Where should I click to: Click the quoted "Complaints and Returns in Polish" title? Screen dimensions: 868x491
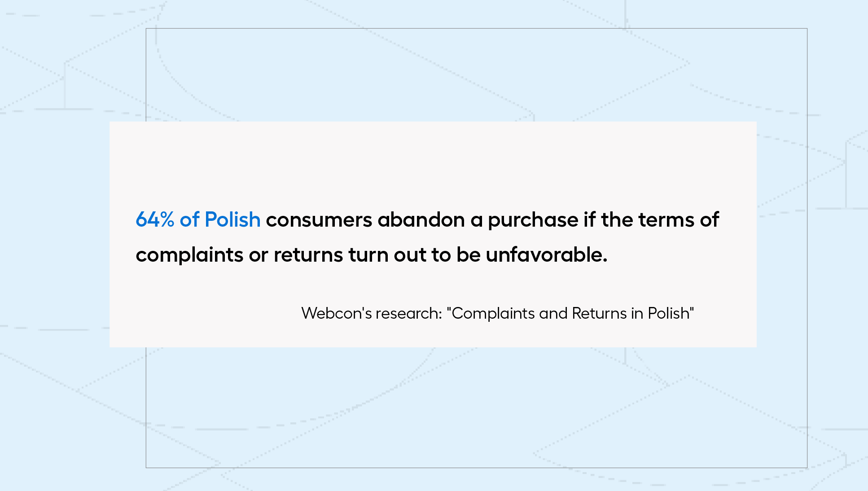pos(570,313)
